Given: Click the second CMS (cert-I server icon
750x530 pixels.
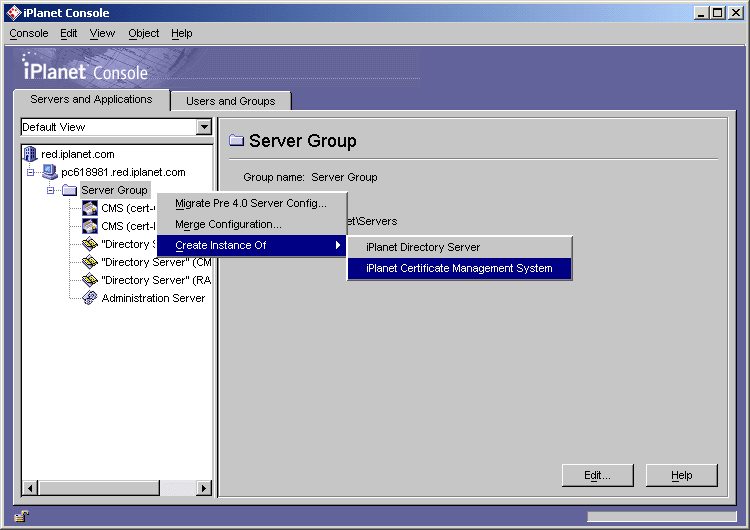Looking at the screenshot, I should click(90, 226).
